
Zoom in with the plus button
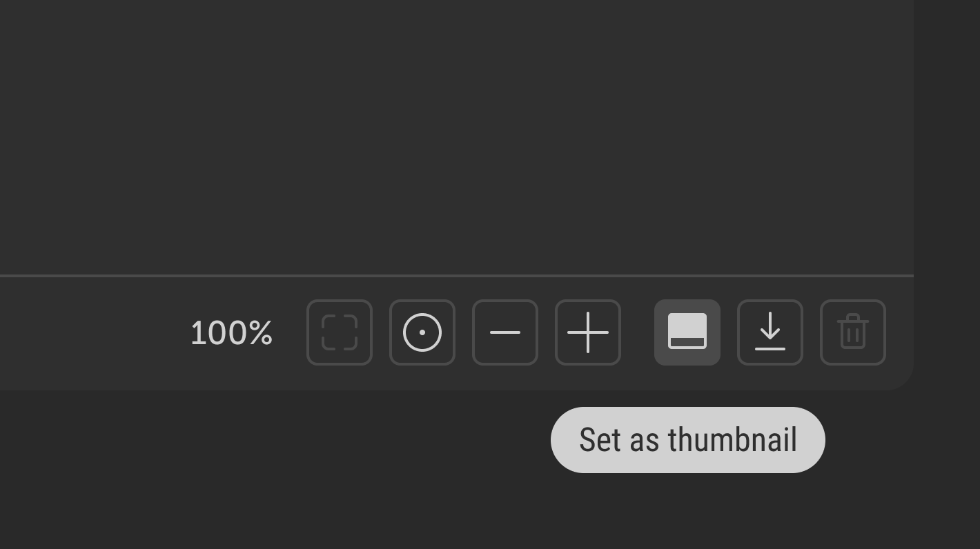pos(588,332)
